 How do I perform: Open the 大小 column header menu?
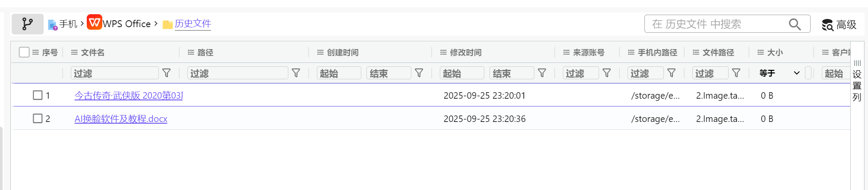point(761,53)
